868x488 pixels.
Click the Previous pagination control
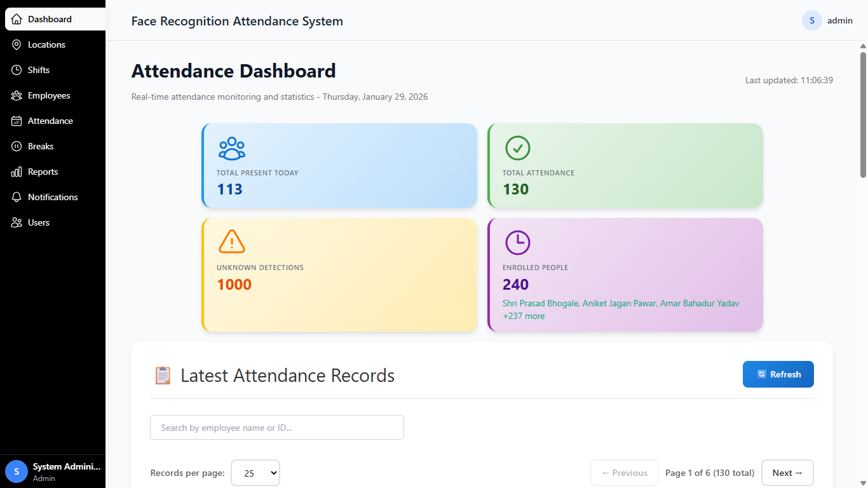624,473
